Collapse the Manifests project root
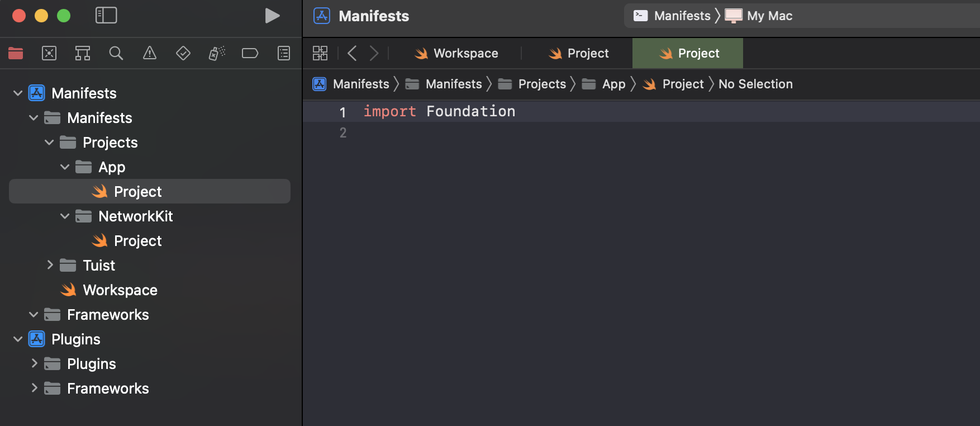The image size is (980, 426). click(18, 93)
